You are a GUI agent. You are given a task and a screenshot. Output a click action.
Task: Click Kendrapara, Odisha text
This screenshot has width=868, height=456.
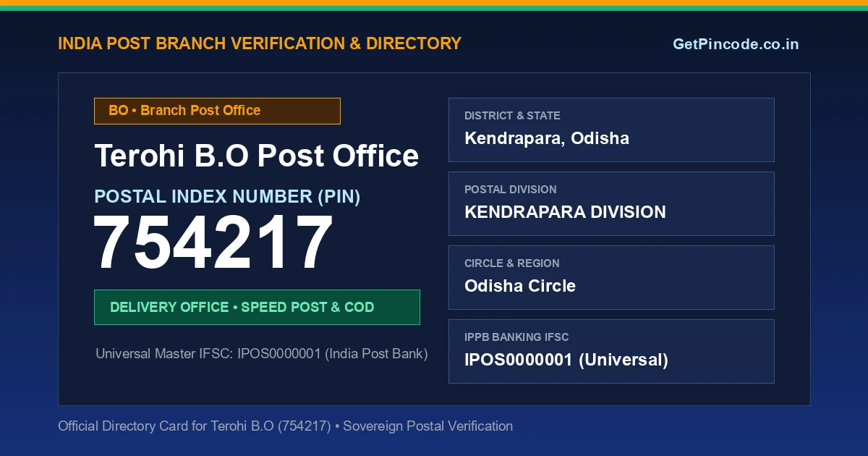click(x=547, y=138)
